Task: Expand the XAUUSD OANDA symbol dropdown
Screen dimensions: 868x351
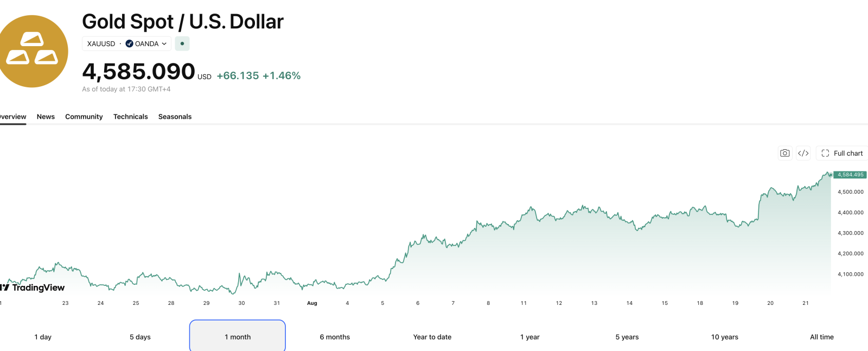Action: (126, 44)
